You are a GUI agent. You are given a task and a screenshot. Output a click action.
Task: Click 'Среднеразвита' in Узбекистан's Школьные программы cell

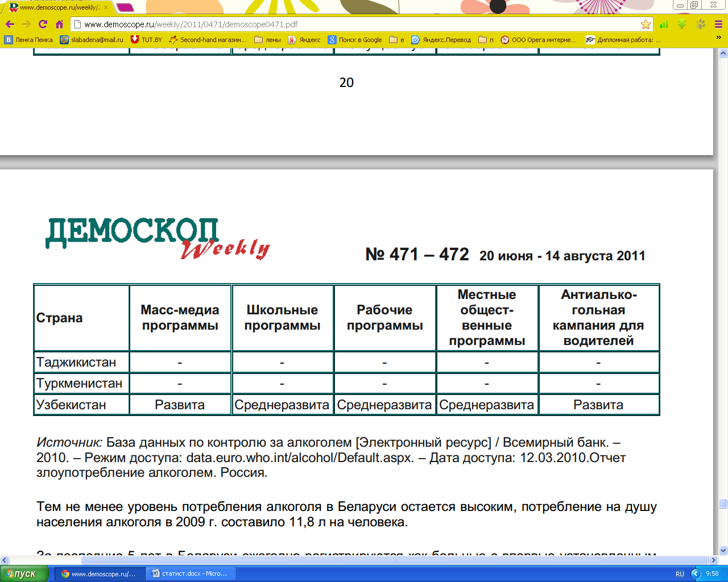(282, 405)
